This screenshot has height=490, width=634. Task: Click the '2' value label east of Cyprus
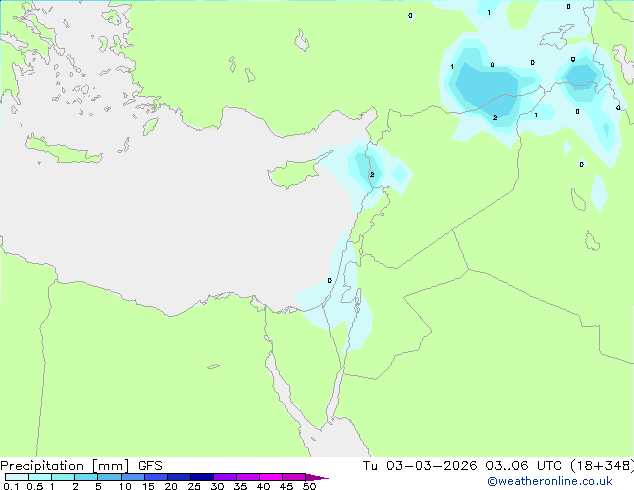[372, 175]
